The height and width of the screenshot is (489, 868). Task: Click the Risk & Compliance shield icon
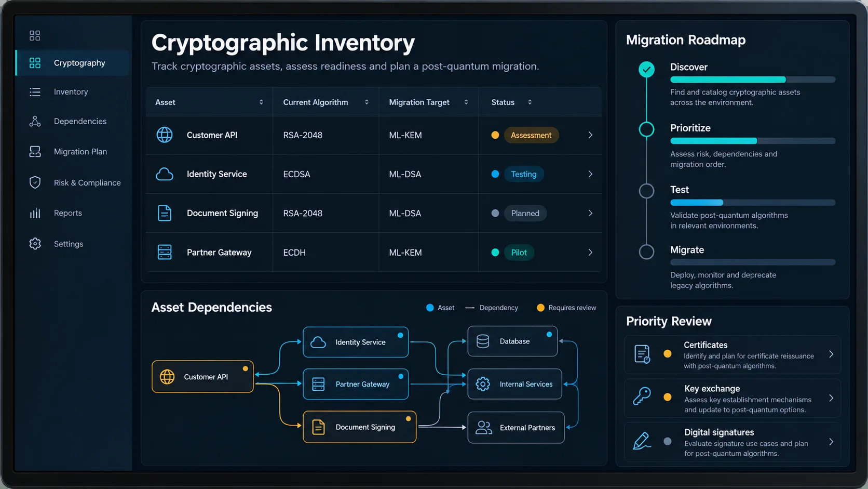tap(35, 182)
